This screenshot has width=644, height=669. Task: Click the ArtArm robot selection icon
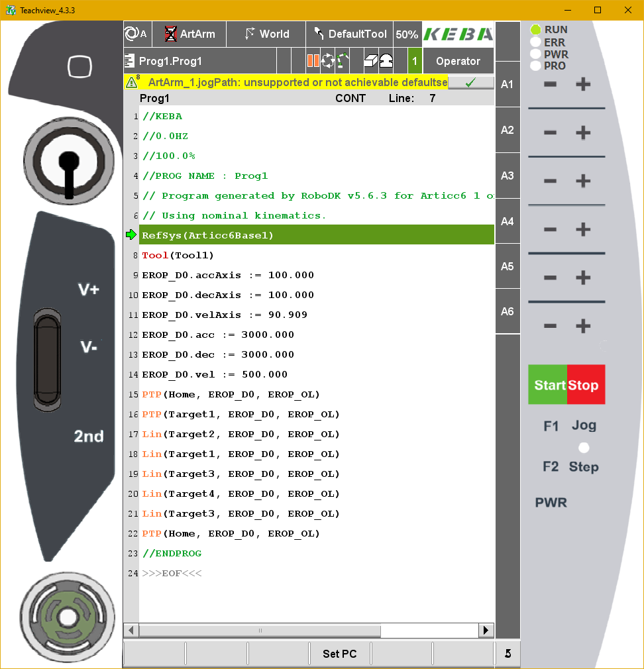tap(171, 34)
